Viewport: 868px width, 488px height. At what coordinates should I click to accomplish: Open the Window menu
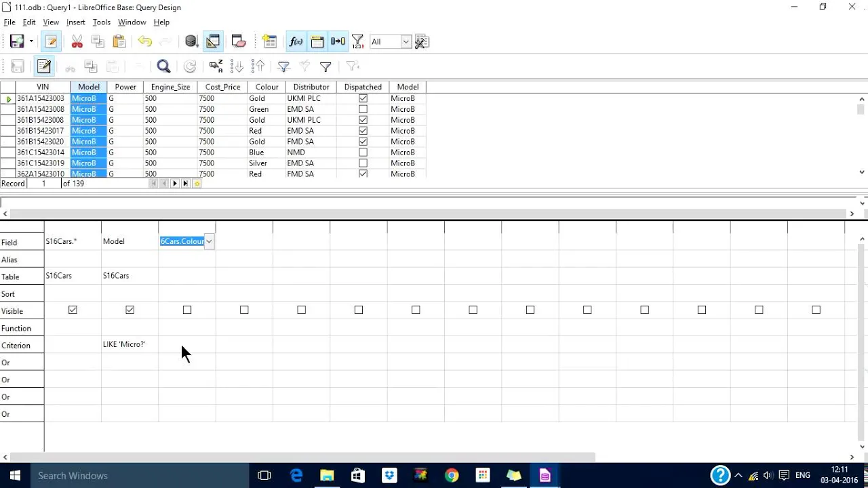pyautogui.click(x=132, y=22)
